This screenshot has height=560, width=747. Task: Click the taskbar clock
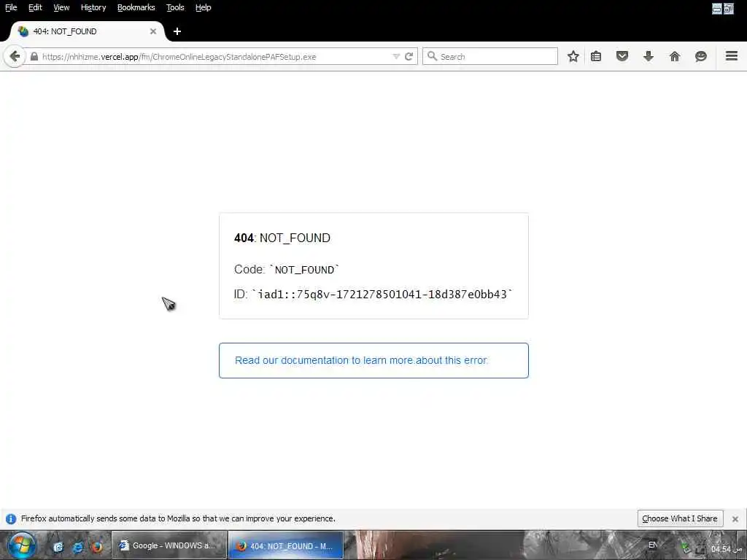pyautogui.click(x=726, y=549)
